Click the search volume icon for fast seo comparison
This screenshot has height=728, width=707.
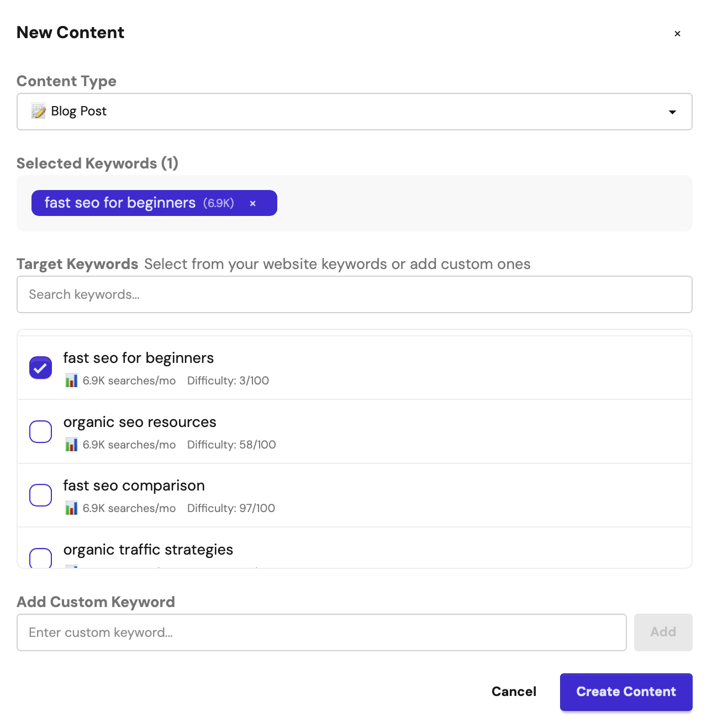click(x=71, y=508)
